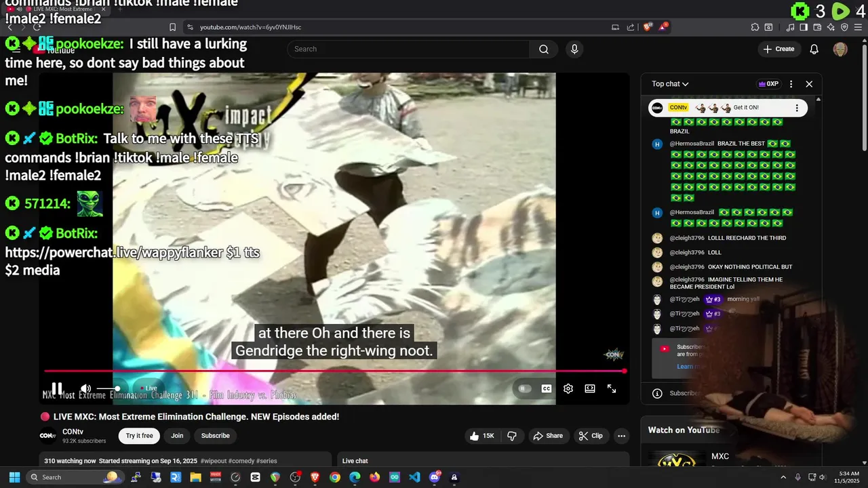The height and width of the screenshot is (488, 868).
Task: Toggle closed captions with the CC button
Action: pos(546,388)
